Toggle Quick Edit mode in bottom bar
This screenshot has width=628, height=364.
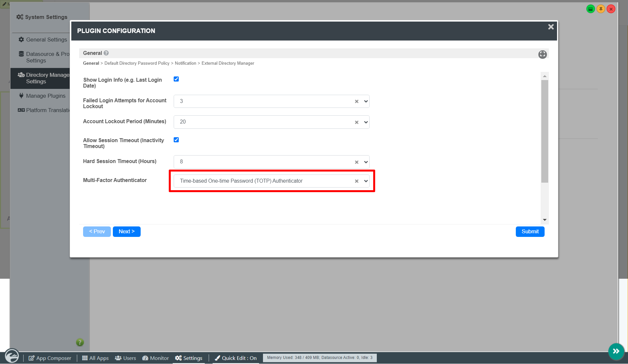235,358
